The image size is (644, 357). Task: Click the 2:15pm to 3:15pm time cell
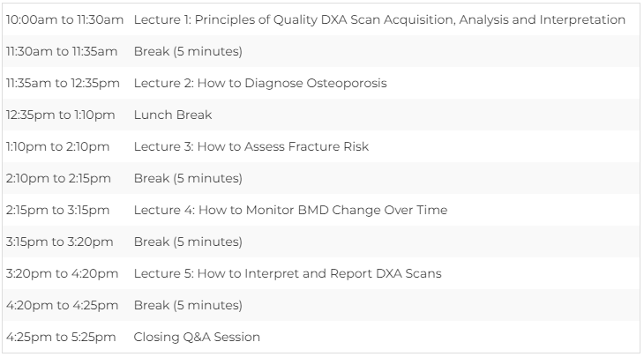click(57, 210)
